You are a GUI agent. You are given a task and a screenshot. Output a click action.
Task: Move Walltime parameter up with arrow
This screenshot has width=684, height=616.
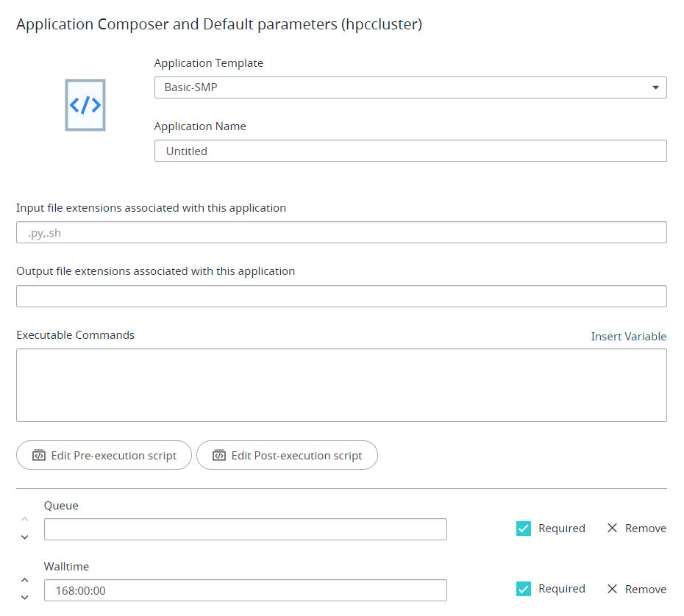(x=24, y=581)
